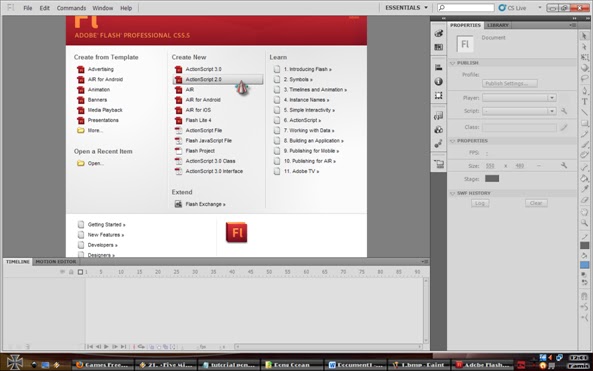Click the edit size wrench icon

click(564, 166)
